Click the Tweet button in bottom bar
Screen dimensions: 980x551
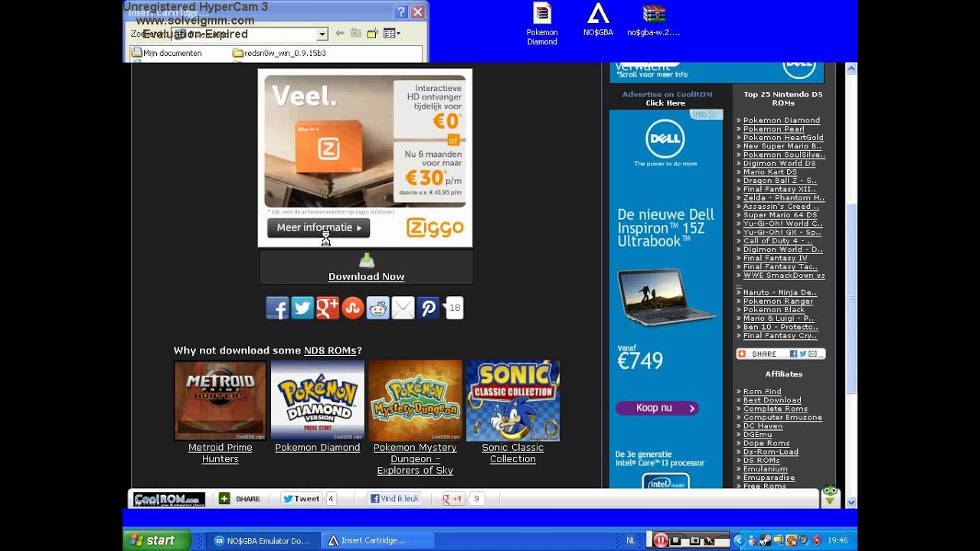click(x=300, y=499)
